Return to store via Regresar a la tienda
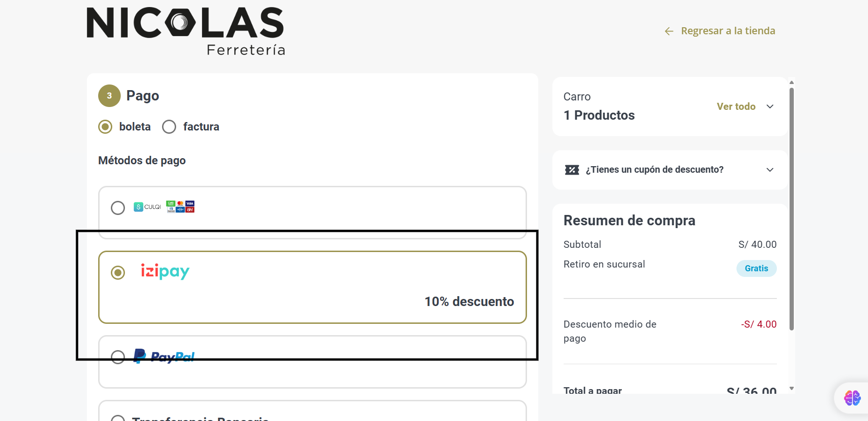 [x=728, y=31]
